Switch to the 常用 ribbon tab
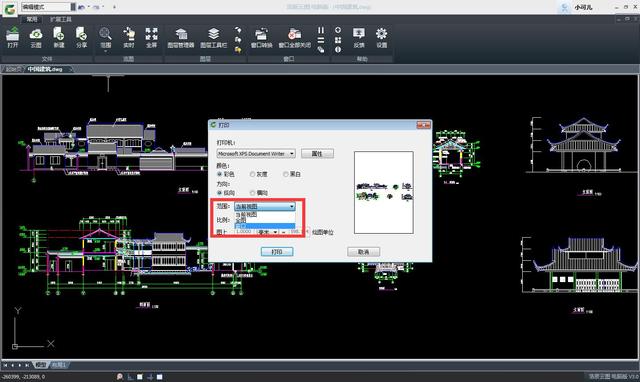This screenshot has height=382, width=640. [32, 19]
